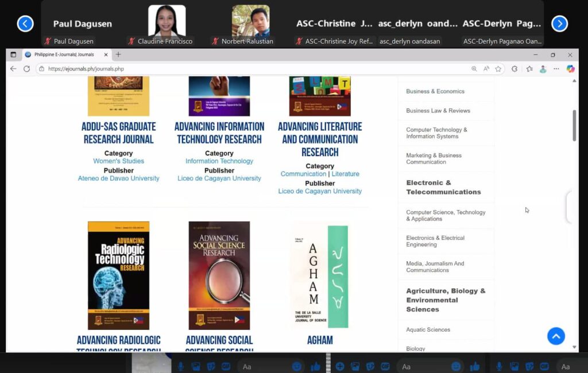Select Business & Economics in the sidebar
The image size is (588, 373).
(x=435, y=91)
